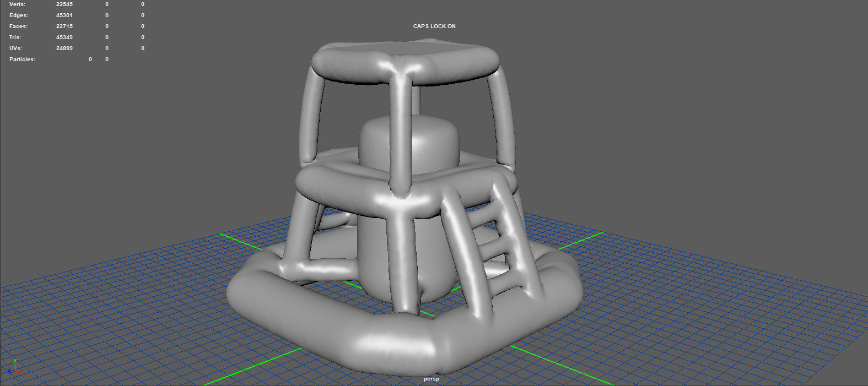Screen dimensions: 868x386
Task: Click the persp camera name label
Action: pyautogui.click(x=432, y=379)
